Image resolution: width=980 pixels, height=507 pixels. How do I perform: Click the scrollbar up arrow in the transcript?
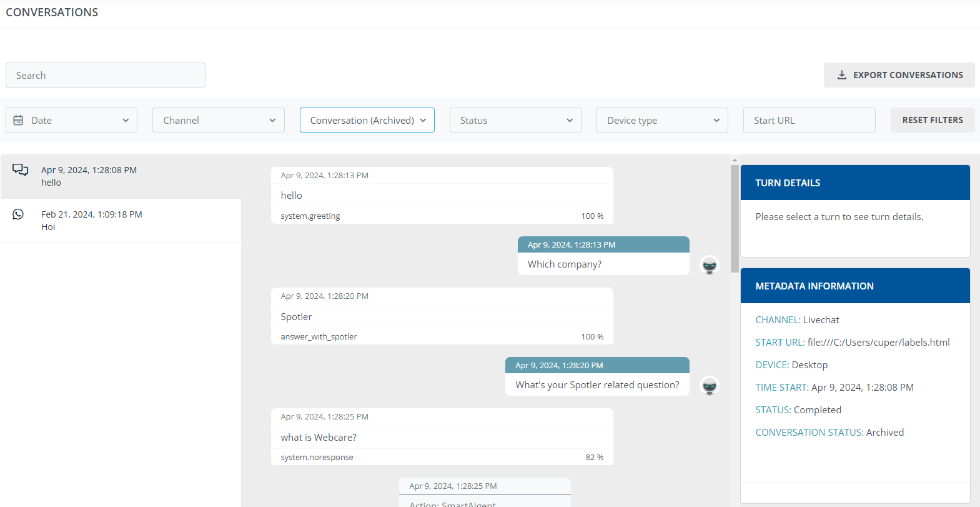coord(735,160)
